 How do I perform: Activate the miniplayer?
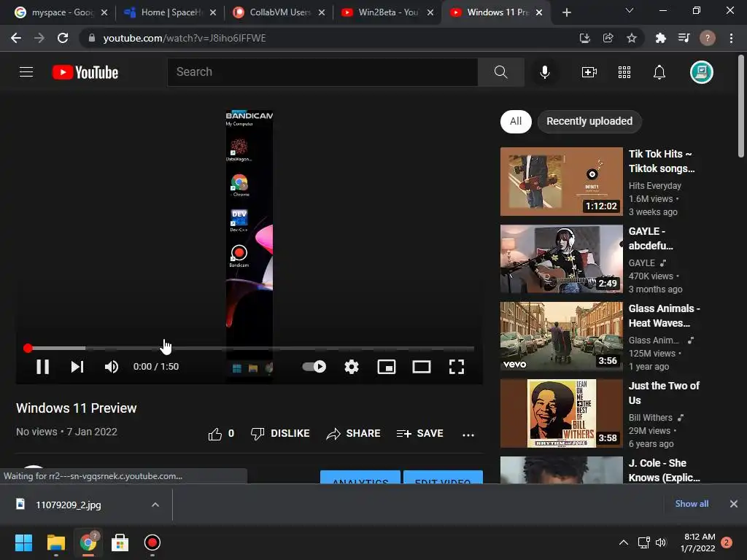pos(387,367)
